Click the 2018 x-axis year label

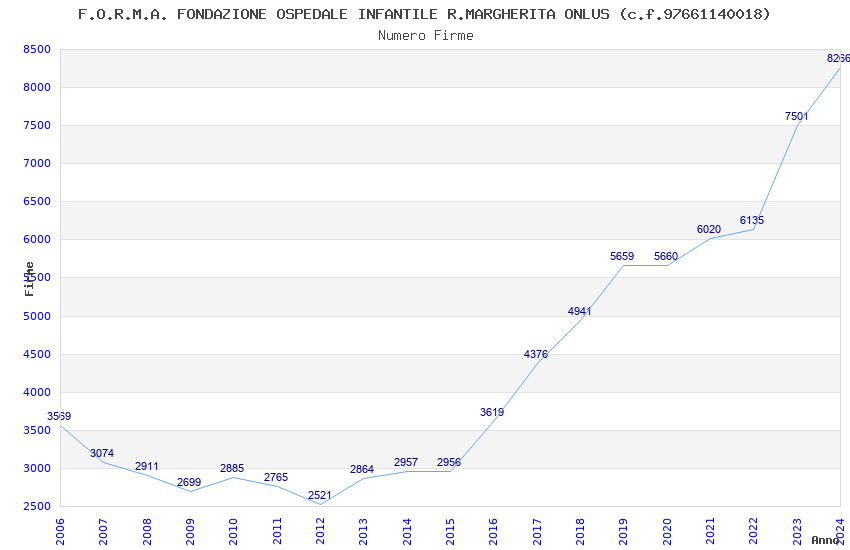[580, 531]
